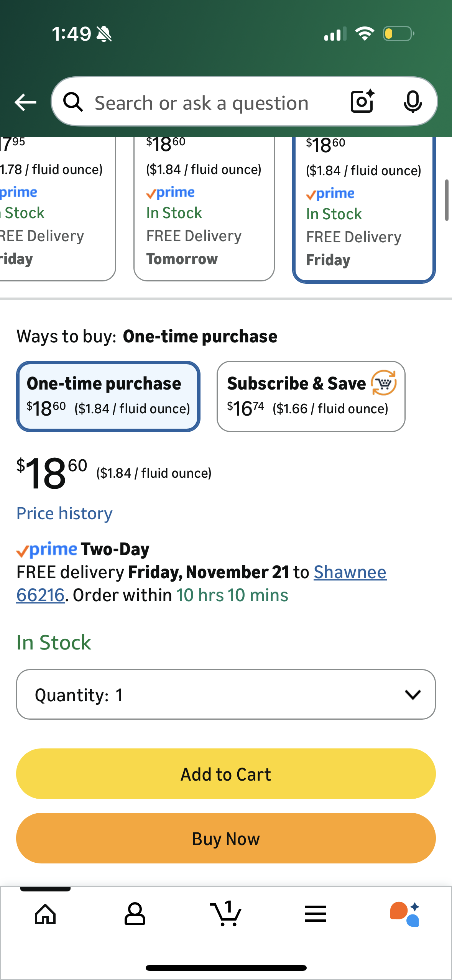Open the hamburger menu icon
The width and height of the screenshot is (452, 980).
(316, 914)
